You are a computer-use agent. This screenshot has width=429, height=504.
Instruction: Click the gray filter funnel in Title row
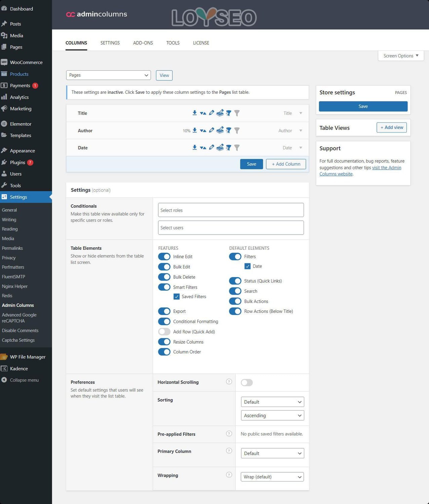tap(237, 113)
